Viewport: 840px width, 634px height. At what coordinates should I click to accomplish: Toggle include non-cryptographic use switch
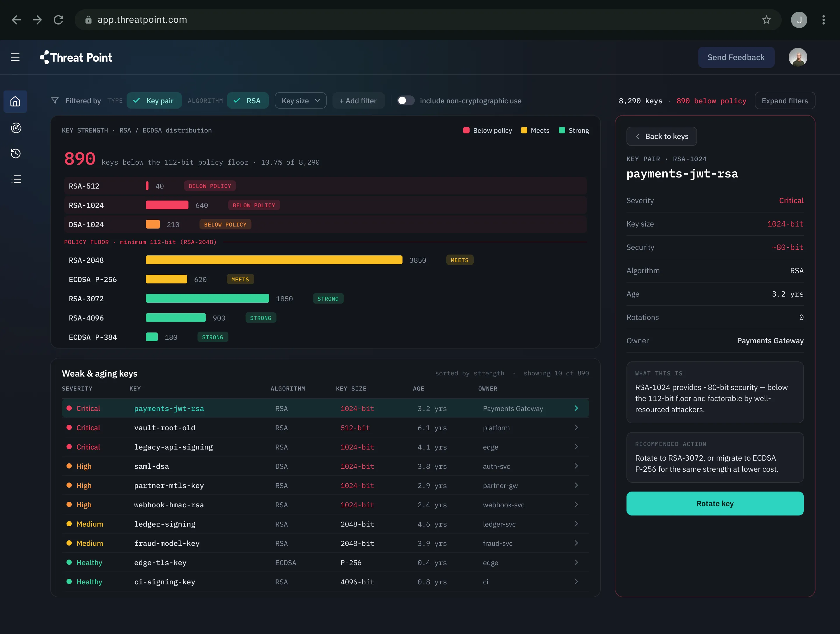tap(406, 101)
